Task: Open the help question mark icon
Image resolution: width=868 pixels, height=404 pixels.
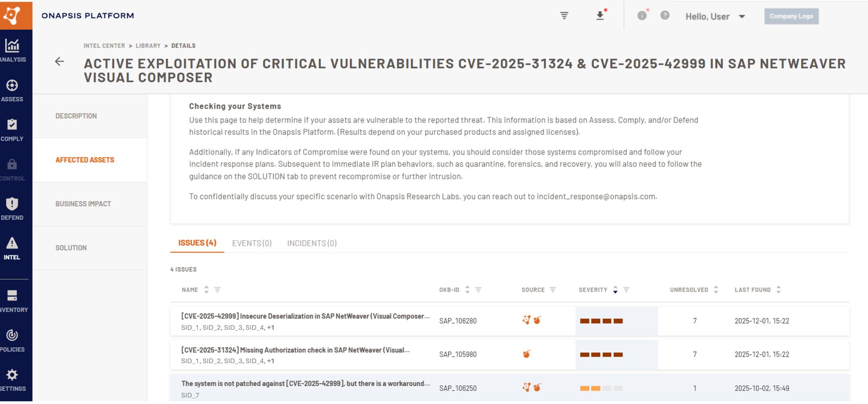Action: [665, 16]
